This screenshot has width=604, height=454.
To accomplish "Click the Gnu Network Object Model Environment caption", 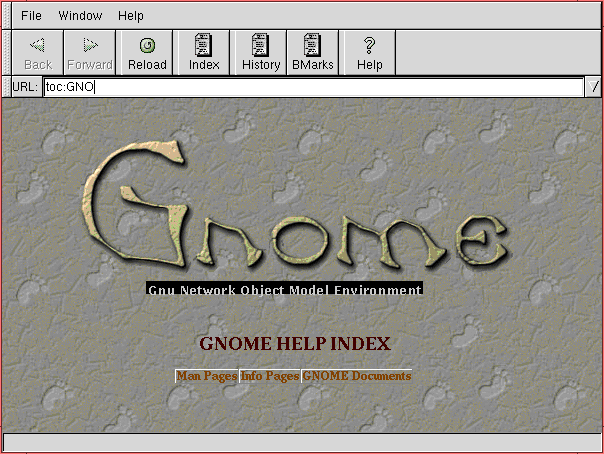I will pyautogui.click(x=284, y=290).
